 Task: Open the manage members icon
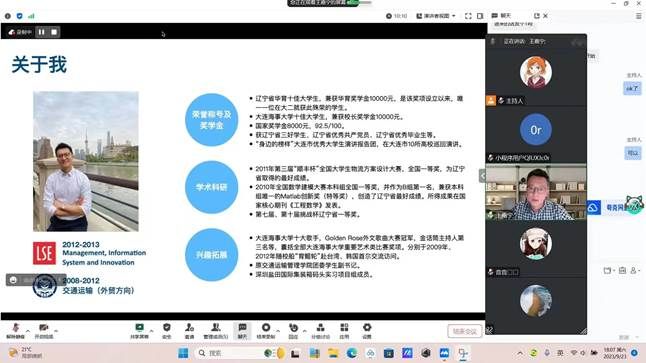215,330
